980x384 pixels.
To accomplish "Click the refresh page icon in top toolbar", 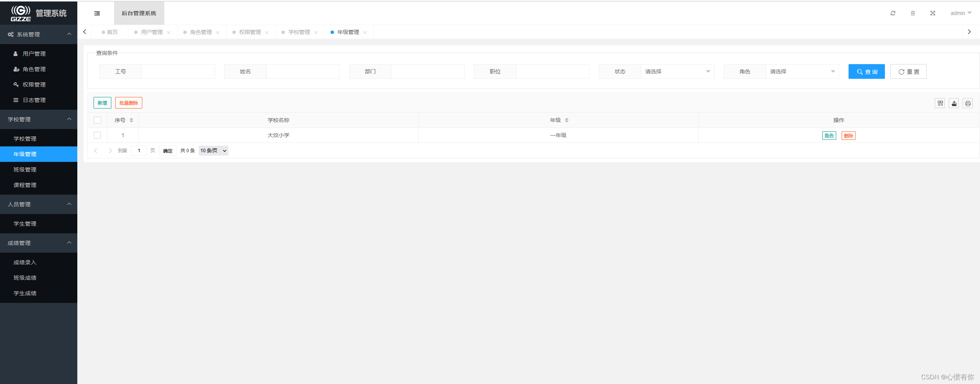I will pyautogui.click(x=893, y=13).
